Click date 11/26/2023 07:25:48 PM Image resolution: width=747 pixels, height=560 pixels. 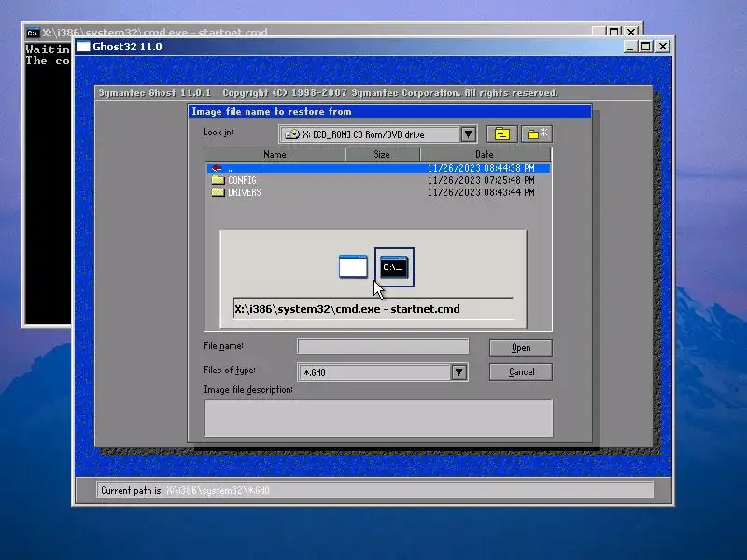click(x=481, y=180)
